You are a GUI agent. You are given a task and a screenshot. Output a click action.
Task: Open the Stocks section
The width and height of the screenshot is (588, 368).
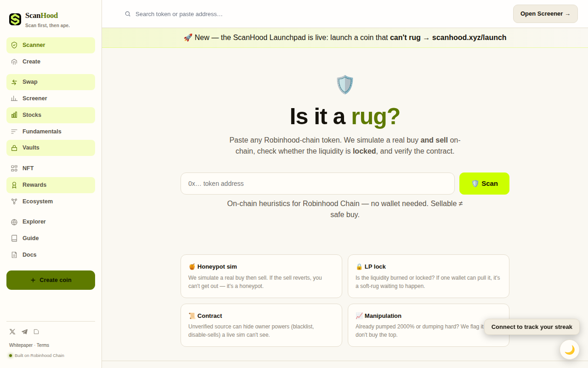point(51,115)
